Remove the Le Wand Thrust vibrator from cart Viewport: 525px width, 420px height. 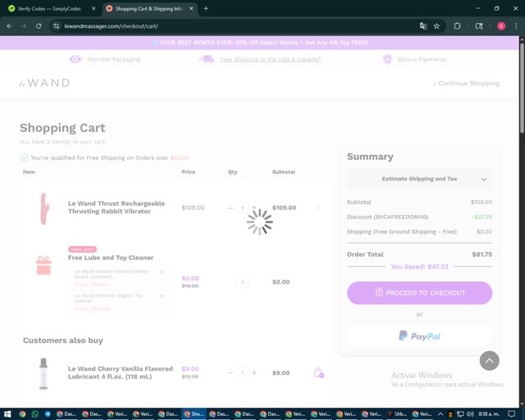tap(317, 208)
